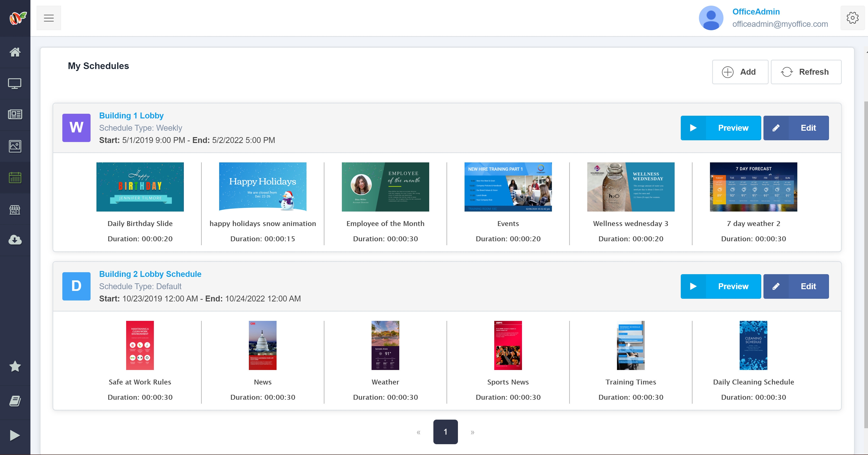Image resolution: width=868 pixels, height=455 pixels.
Task: Open the settings gear in header
Action: point(852,18)
